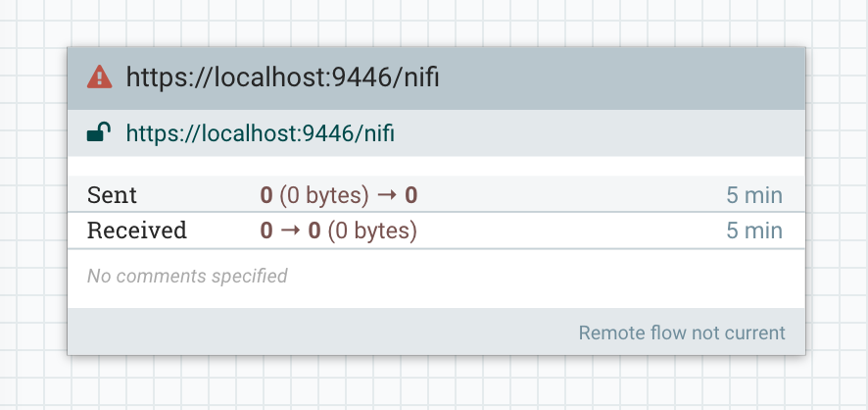Click the unlocked padlock secure-transmission icon
868x410 pixels.
click(99, 132)
